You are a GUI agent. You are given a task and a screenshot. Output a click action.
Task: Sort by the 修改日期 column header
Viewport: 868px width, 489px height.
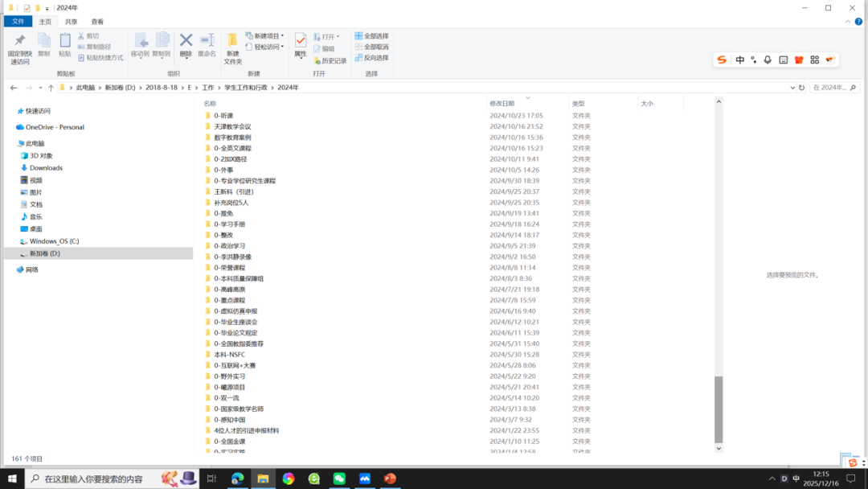click(x=502, y=104)
